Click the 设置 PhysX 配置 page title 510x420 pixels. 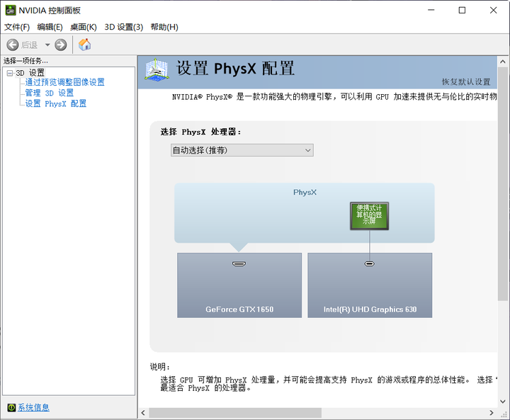(x=235, y=69)
